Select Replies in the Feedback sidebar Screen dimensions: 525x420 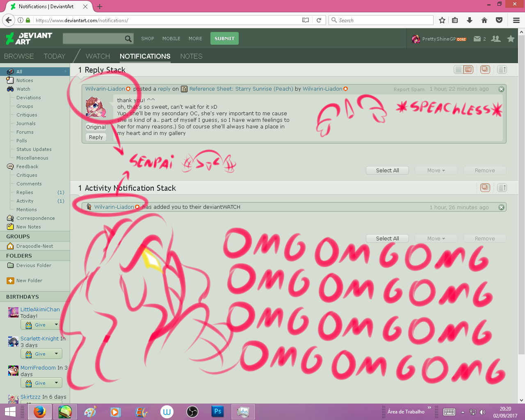[x=25, y=192]
